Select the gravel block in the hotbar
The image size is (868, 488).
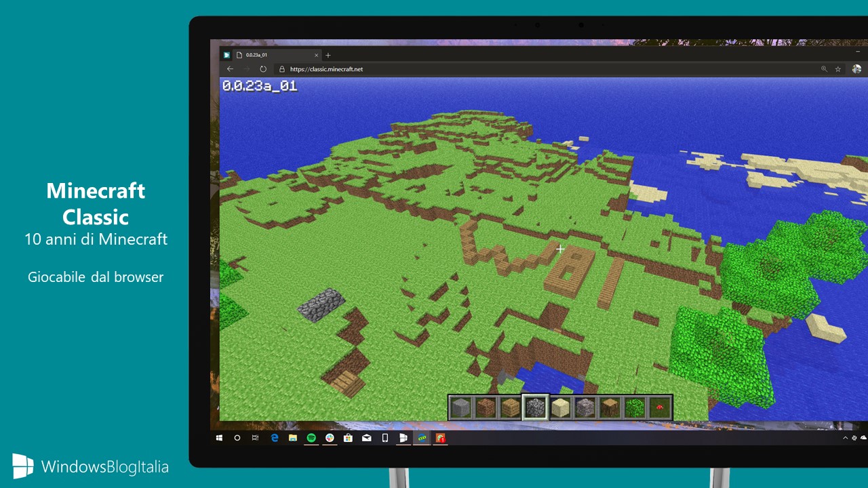585,407
